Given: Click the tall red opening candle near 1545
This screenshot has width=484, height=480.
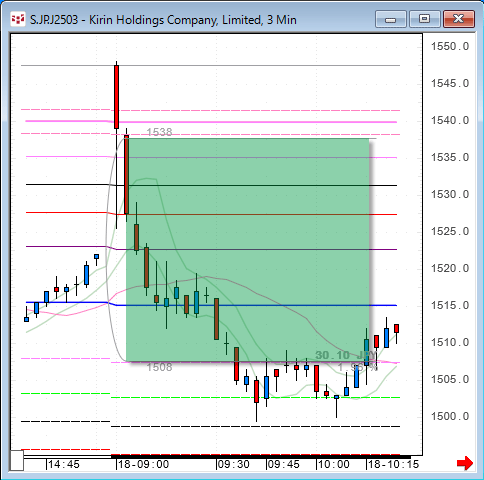Looking at the screenshot, I should (116, 97).
